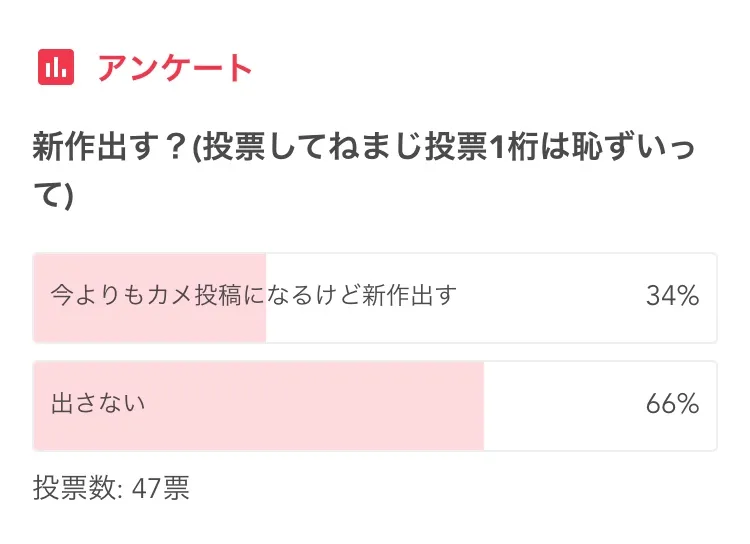Click the 34% result percentage
The width and height of the screenshot is (750, 544).
pyautogui.click(x=671, y=296)
